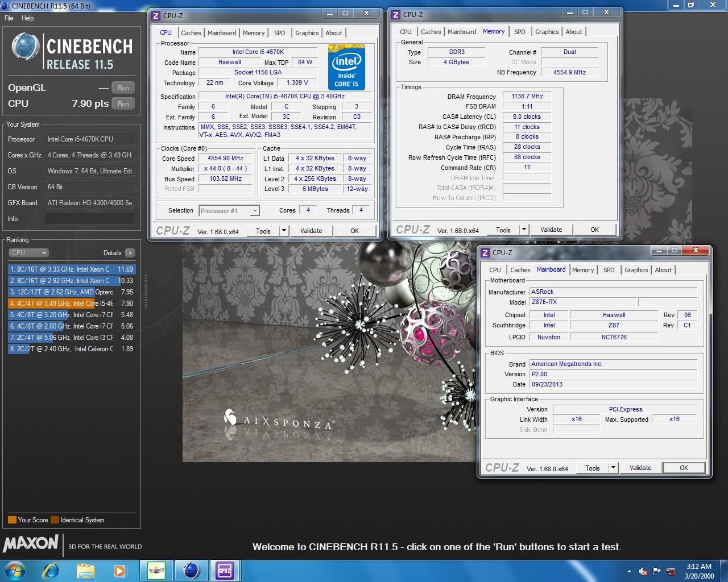
Task: Show hidden tray icons arrow
Action: pyautogui.click(x=629, y=571)
